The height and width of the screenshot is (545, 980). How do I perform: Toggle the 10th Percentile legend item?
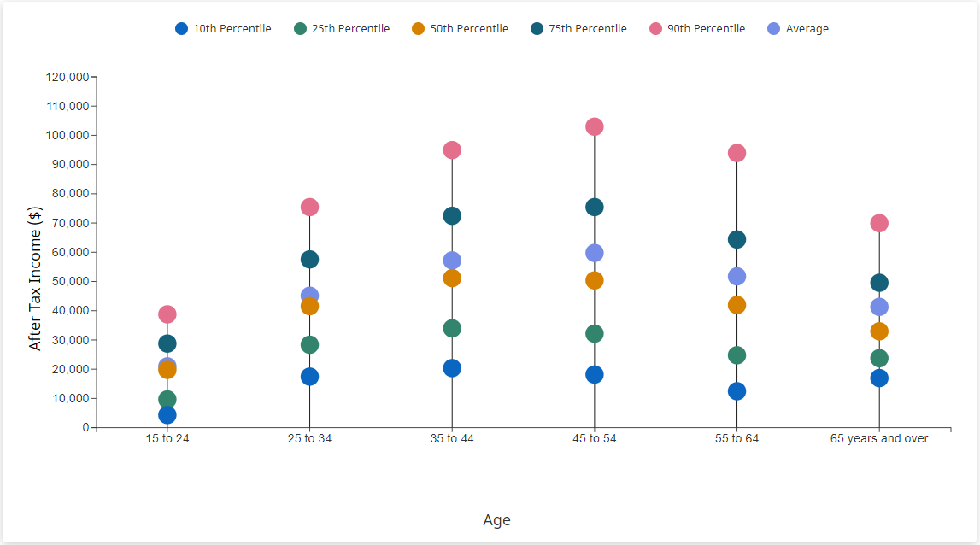(x=223, y=29)
